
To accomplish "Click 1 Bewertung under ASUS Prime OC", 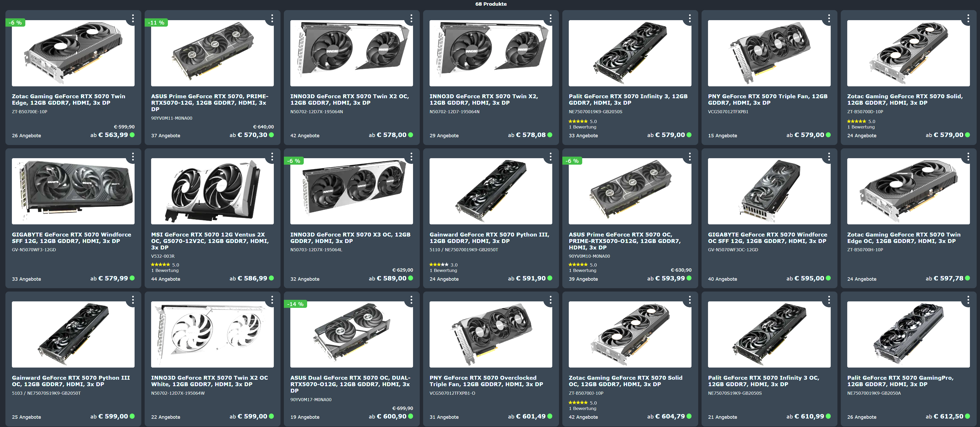I will pos(582,271).
